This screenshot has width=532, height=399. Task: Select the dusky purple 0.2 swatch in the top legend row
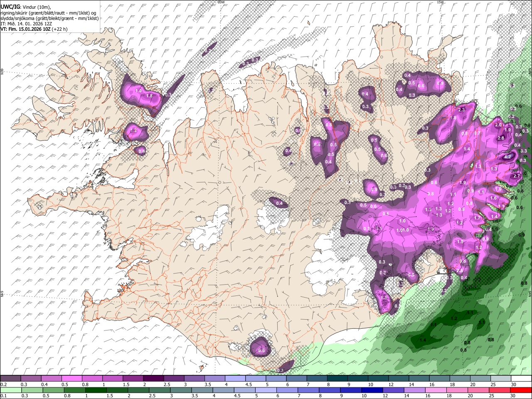pyautogui.click(x=10, y=379)
